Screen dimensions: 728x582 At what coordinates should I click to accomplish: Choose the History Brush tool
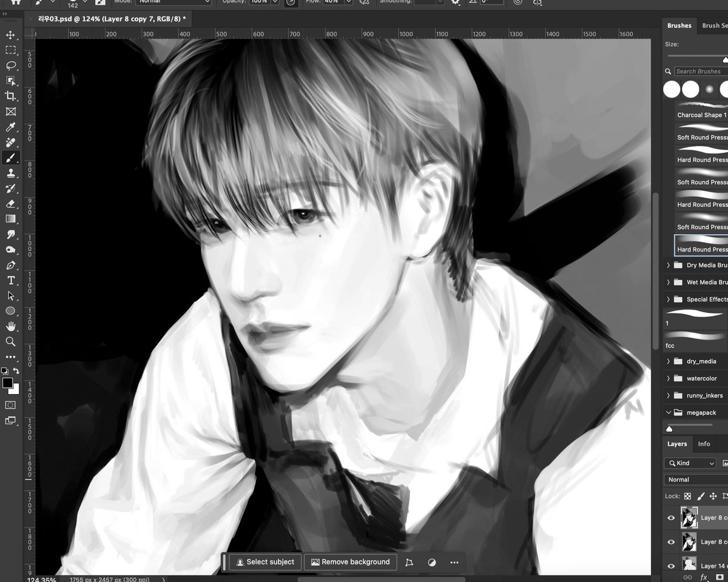click(10, 189)
